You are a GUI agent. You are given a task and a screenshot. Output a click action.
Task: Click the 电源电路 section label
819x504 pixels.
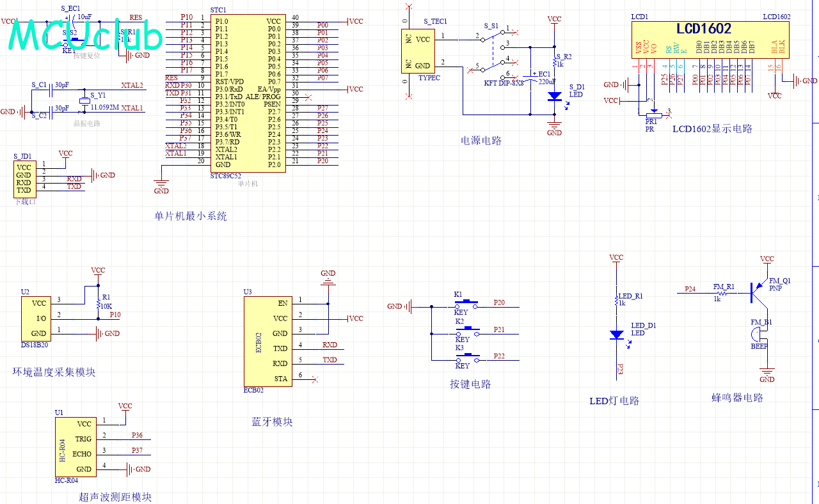(481, 140)
